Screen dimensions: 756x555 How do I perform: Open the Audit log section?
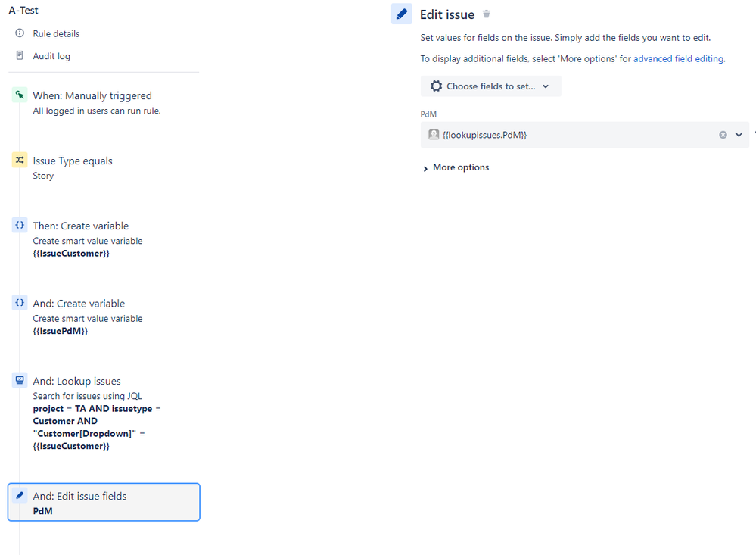point(50,55)
